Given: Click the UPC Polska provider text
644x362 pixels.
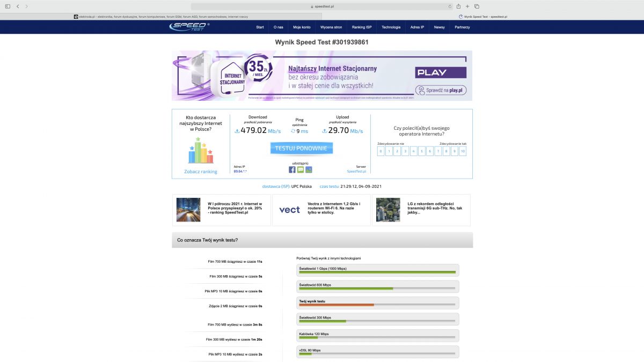Looking at the screenshot, I should [x=302, y=187].
